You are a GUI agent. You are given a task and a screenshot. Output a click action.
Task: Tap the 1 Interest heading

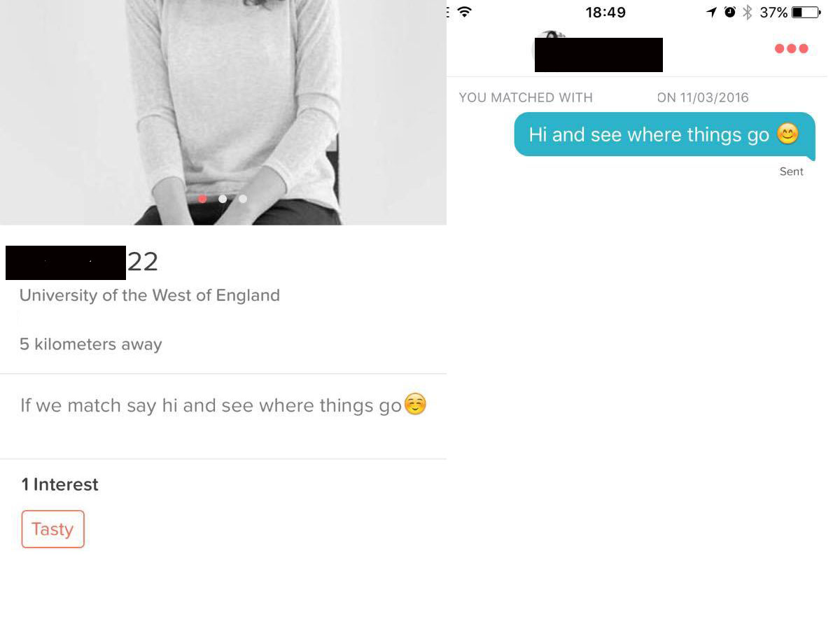(59, 484)
